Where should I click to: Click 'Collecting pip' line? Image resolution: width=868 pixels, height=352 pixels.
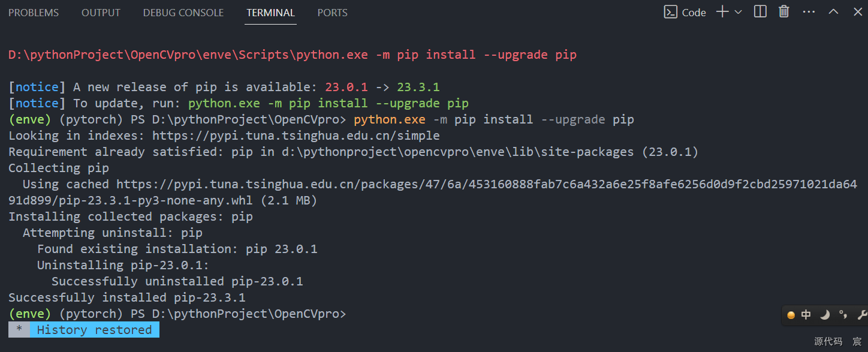pos(59,168)
